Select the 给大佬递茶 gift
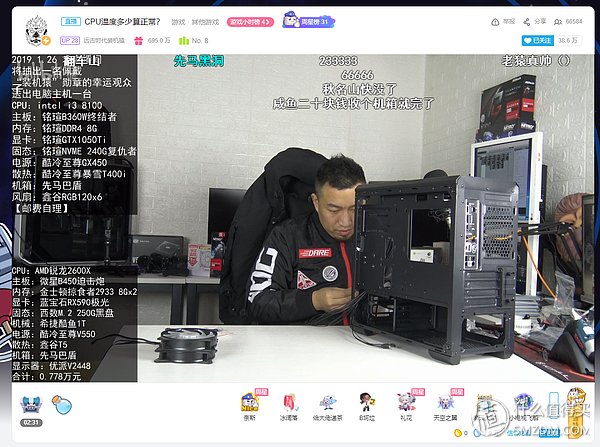600x447 pixels. pyautogui.click(x=328, y=406)
